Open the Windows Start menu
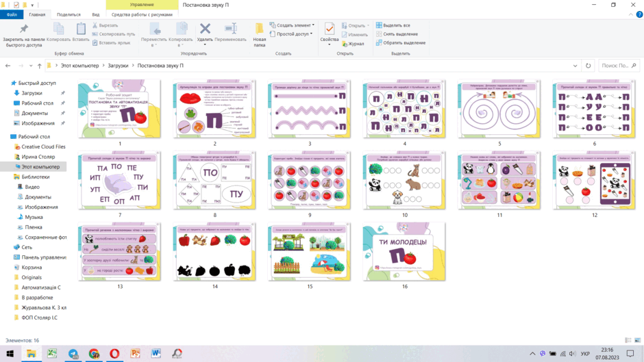 coord(10,353)
